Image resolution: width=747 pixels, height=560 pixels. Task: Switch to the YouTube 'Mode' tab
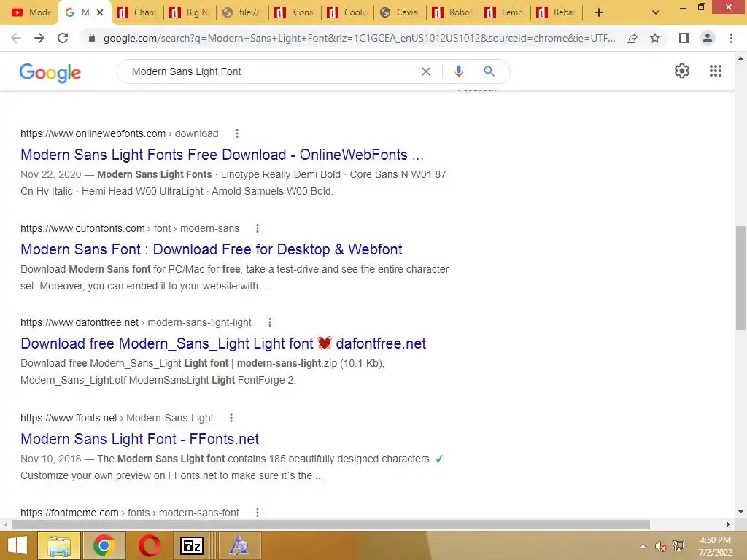pos(31,12)
